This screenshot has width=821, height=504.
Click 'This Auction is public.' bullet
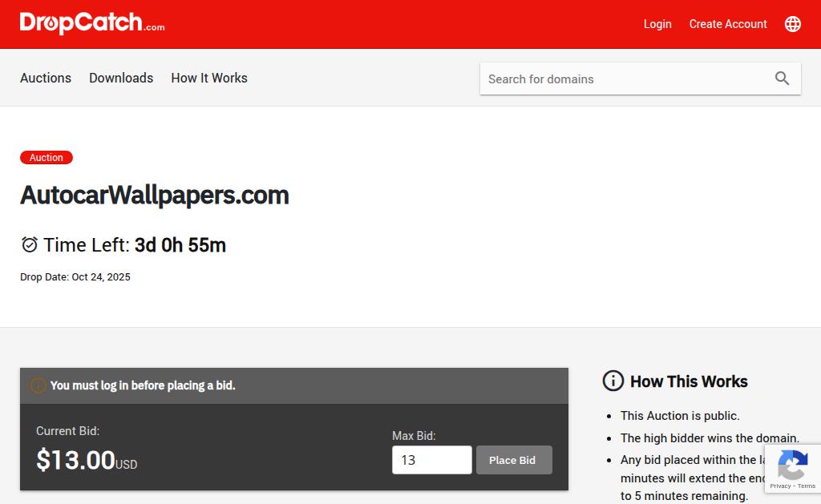pos(680,416)
